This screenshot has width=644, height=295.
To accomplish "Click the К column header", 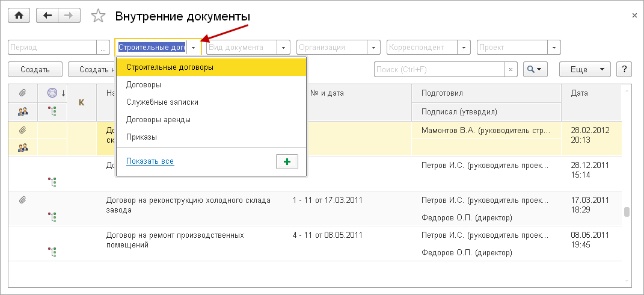I will pos(81,102).
